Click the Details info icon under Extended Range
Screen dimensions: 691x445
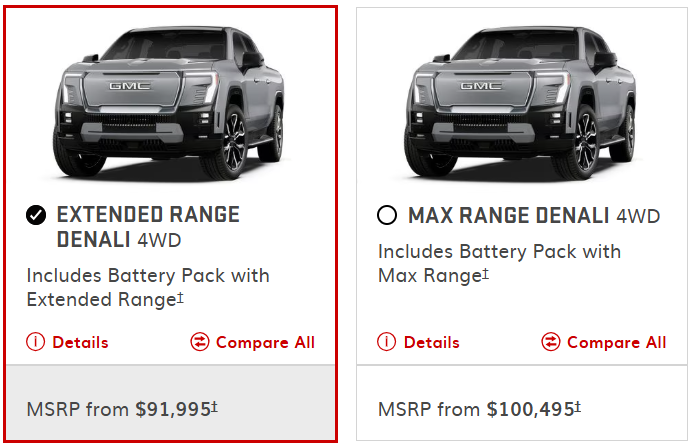36,342
